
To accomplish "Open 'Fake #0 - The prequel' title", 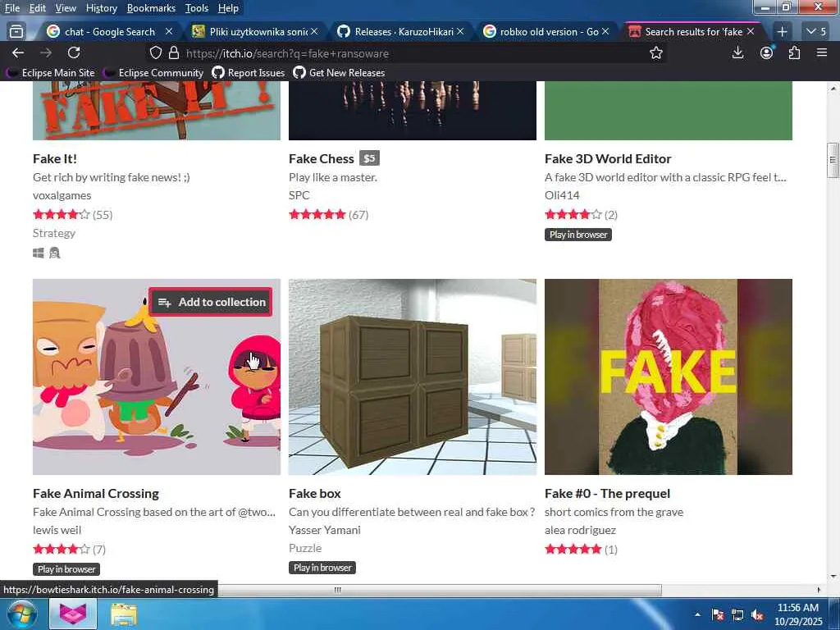I will point(608,493).
